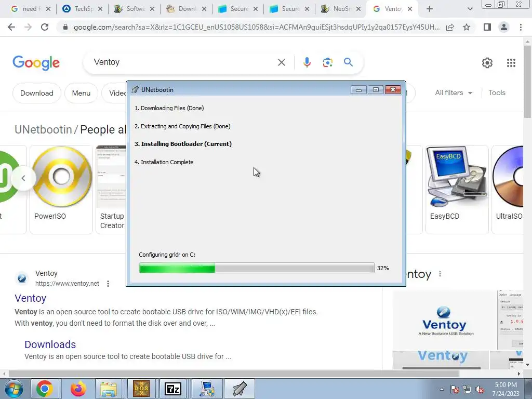Switch to the 'need' Google tab

pyautogui.click(x=30, y=9)
